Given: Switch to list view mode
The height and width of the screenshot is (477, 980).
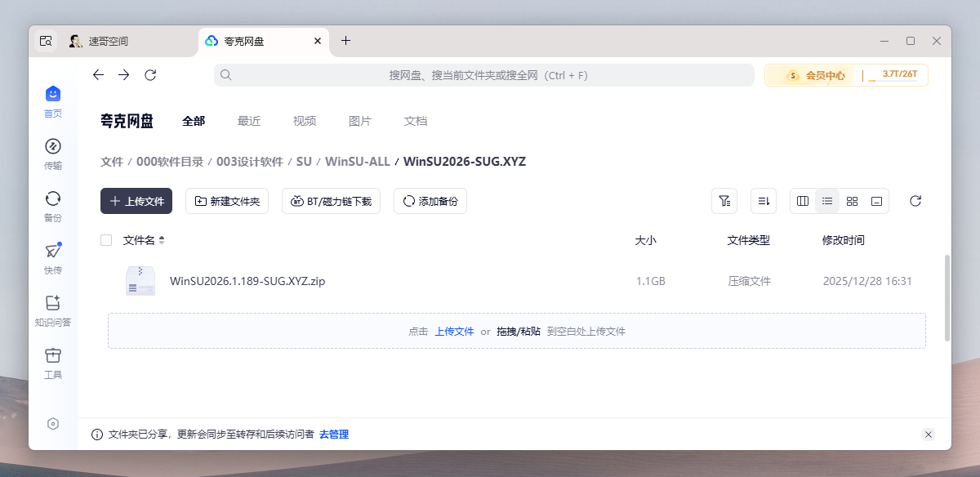Looking at the screenshot, I should tap(827, 201).
